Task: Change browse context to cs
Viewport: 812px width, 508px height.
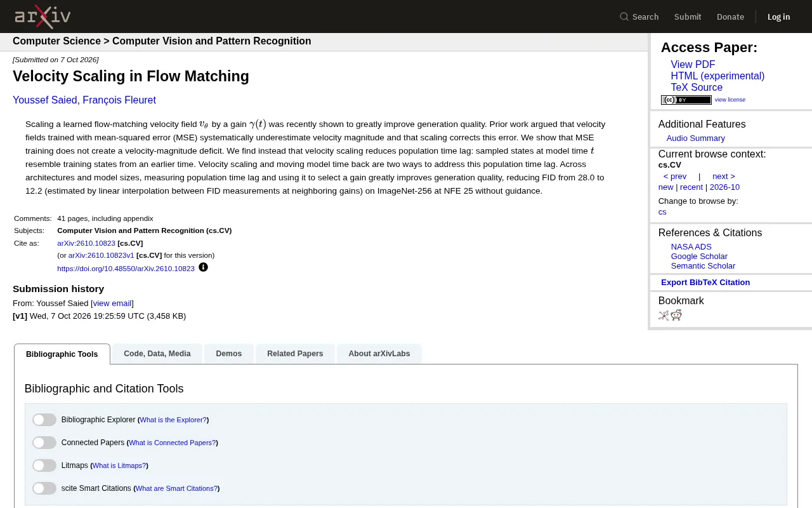Action: (662, 212)
